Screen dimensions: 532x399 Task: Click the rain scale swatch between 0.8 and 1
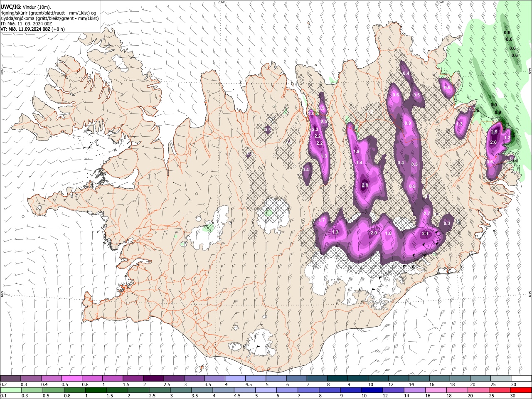(74, 390)
